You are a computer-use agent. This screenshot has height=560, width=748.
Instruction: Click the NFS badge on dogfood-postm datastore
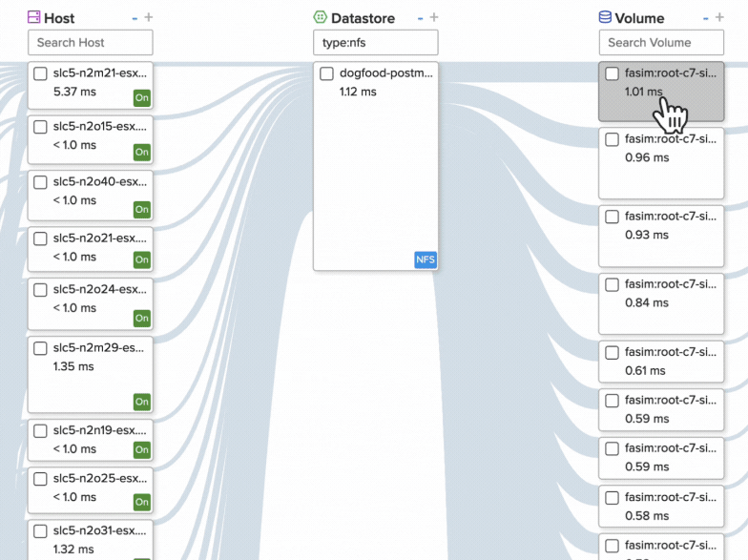click(x=425, y=259)
